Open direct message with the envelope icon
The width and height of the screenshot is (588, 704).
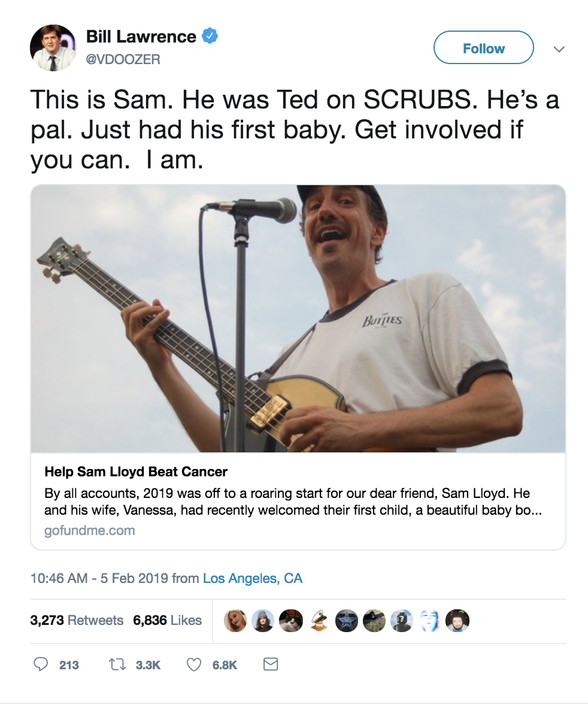click(x=270, y=664)
